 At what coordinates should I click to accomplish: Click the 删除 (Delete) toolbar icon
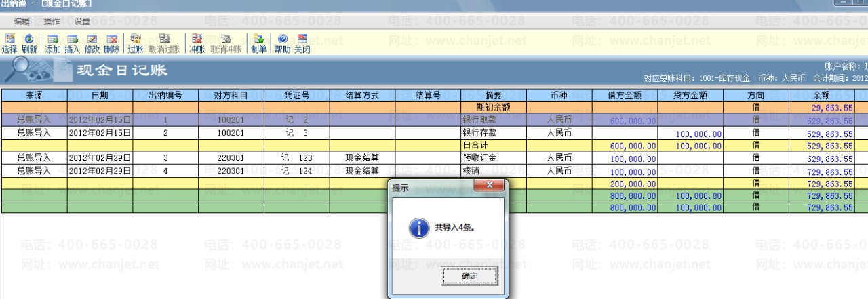click(x=112, y=43)
